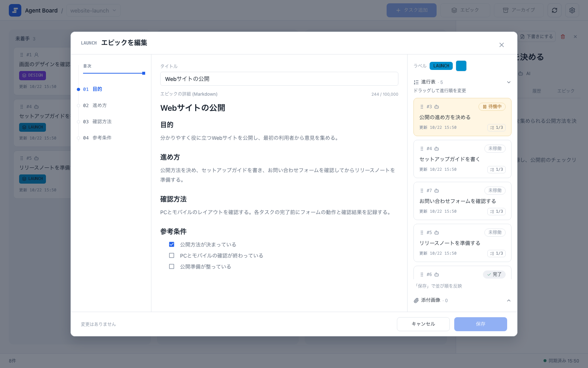This screenshot has width=588, height=368.
Task: Click the DESIGN tag on background card #1
Action: click(32, 75)
